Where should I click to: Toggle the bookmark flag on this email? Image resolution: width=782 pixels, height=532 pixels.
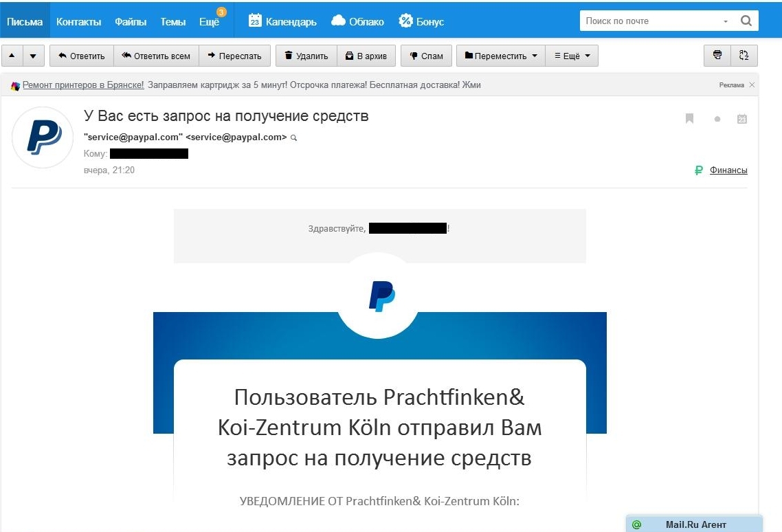[689, 119]
